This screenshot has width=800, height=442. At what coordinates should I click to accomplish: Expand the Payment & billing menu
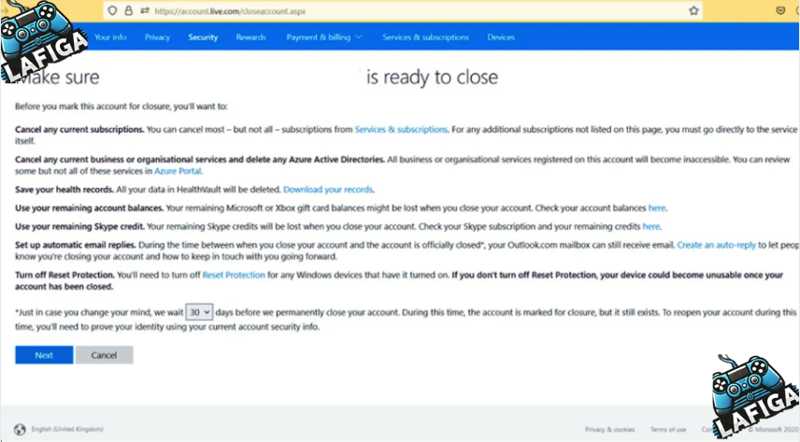coord(324,37)
